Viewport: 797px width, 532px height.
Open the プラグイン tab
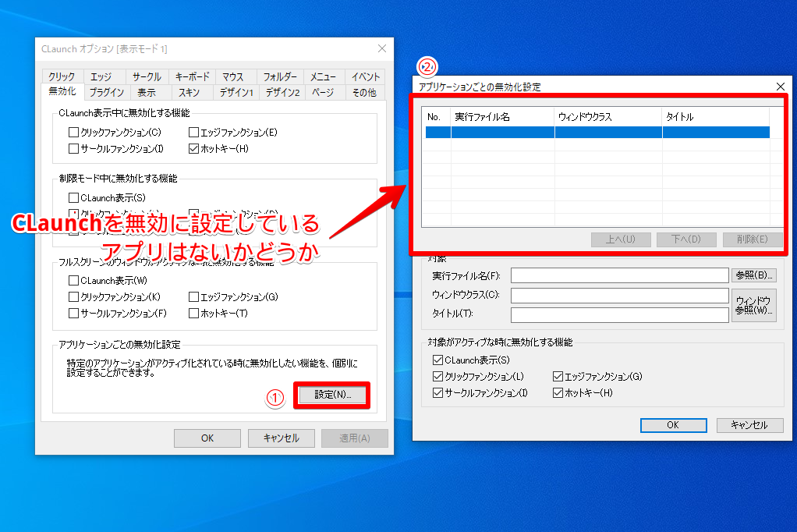click(x=106, y=92)
